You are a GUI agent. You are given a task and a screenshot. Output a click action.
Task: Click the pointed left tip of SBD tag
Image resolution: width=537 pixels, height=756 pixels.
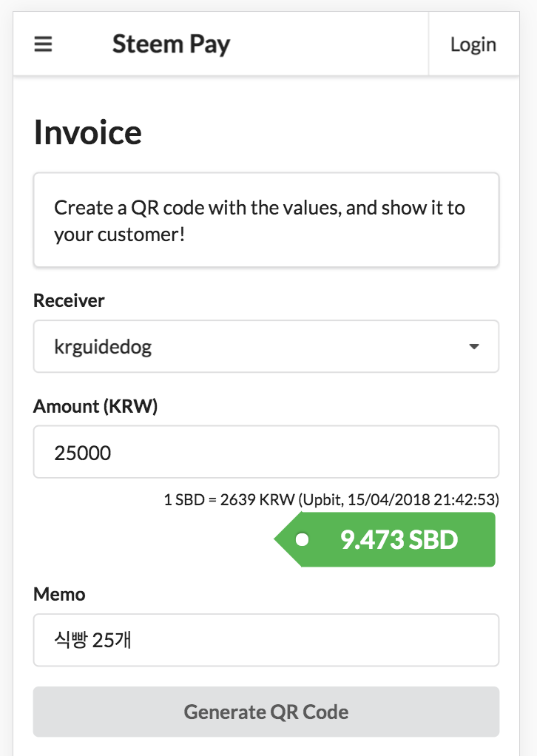click(278, 540)
